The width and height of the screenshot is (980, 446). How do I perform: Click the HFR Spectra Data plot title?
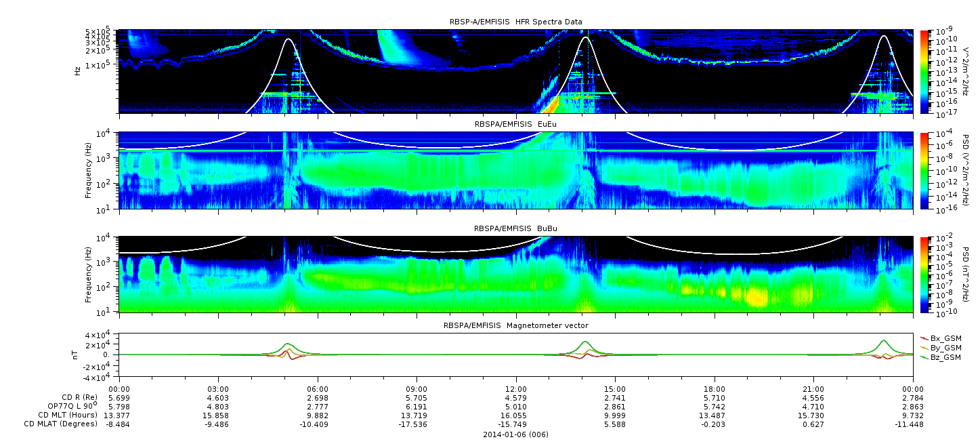coord(515,22)
